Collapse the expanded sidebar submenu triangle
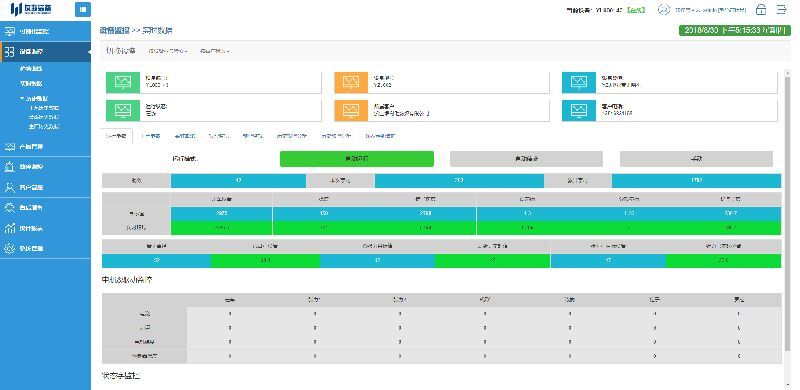Image resolution: width=800 pixels, height=390 pixels. coord(22,98)
